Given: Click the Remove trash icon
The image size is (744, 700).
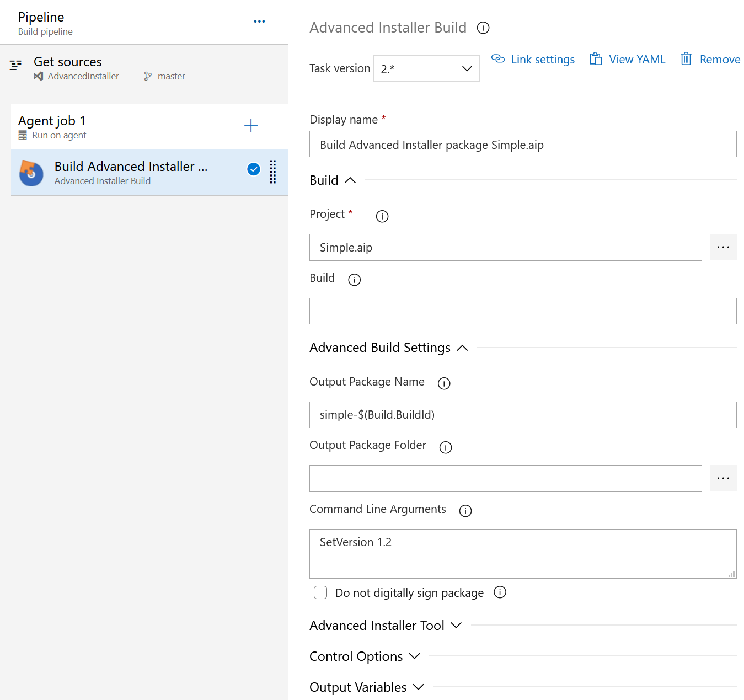Looking at the screenshot, I should click(x=686, y=58).
